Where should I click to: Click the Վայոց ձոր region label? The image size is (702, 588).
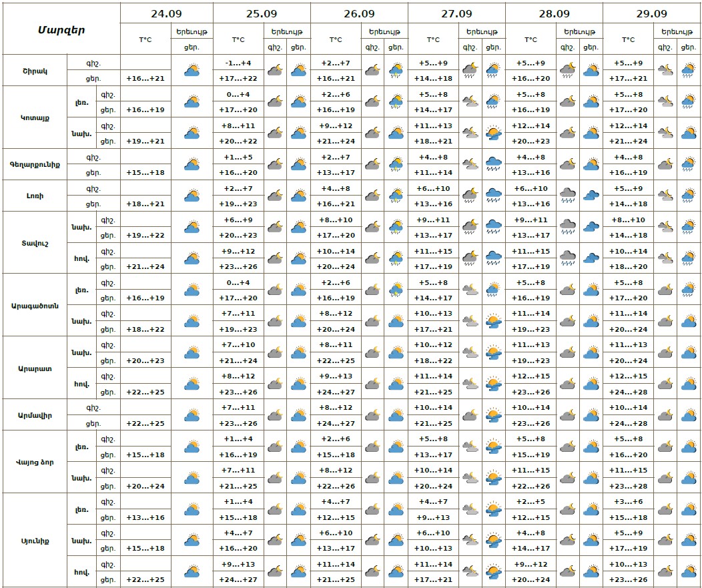pyautogui.click(x=35, y=462)
